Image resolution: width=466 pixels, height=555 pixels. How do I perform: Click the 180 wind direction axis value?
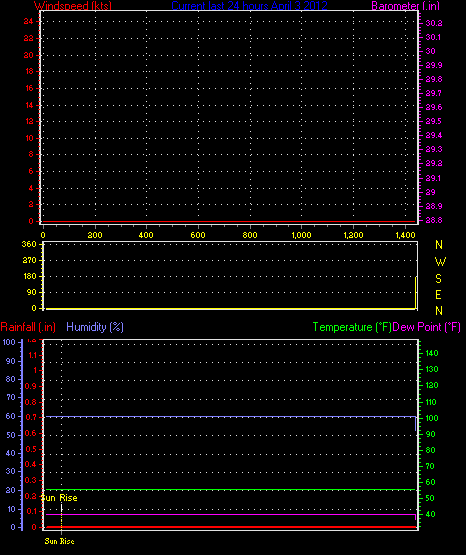point(30,276)
